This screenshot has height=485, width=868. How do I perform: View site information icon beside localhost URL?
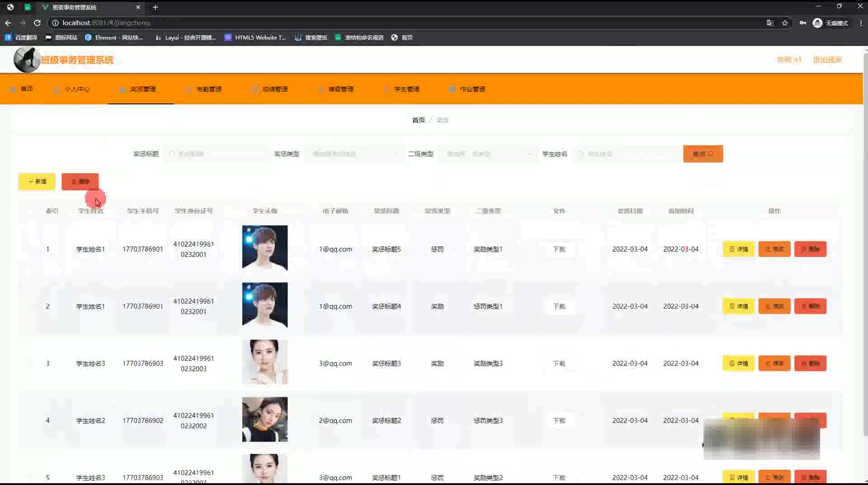point(55,23)
